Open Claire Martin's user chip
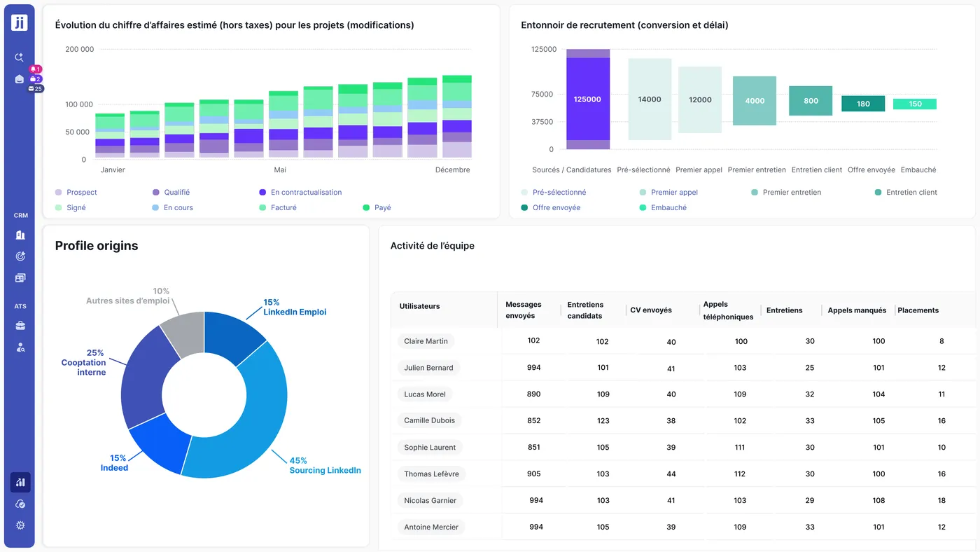 [426, 341]
